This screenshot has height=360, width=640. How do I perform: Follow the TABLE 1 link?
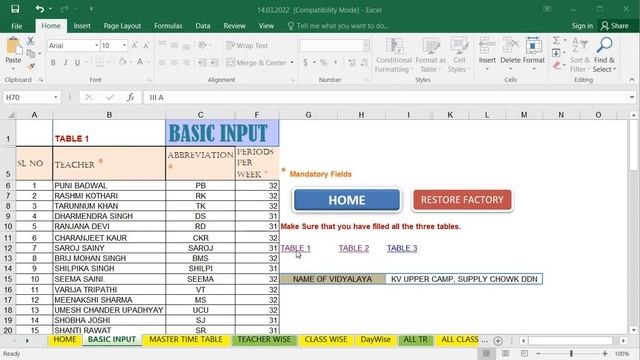point(296,248)
